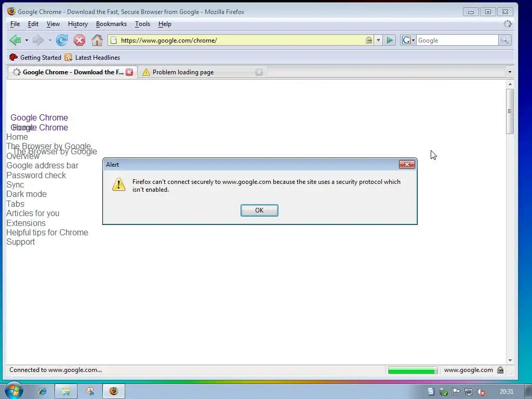
Task: Open the History menu
Action: pyautogui.click(x=78, y=24)
